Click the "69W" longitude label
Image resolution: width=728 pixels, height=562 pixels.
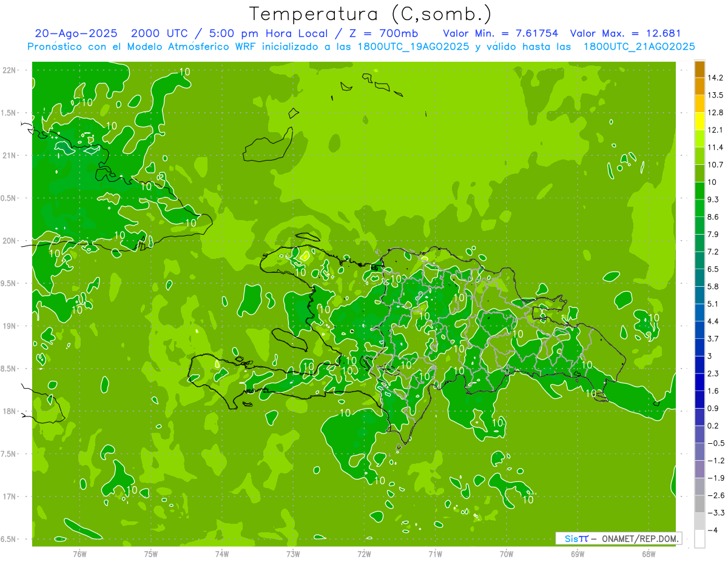[x=578, y=554]
